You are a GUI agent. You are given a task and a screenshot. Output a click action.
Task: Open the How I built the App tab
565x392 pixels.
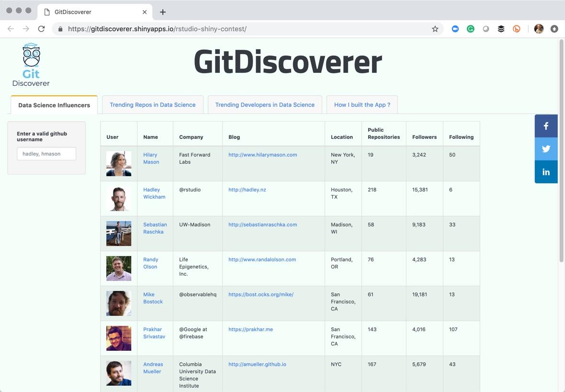pos(362,105)
